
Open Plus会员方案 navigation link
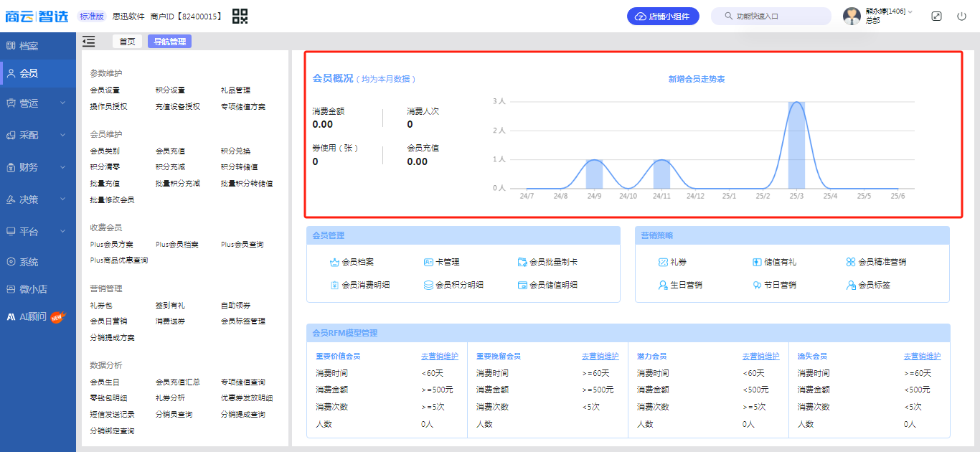point(111,245)
